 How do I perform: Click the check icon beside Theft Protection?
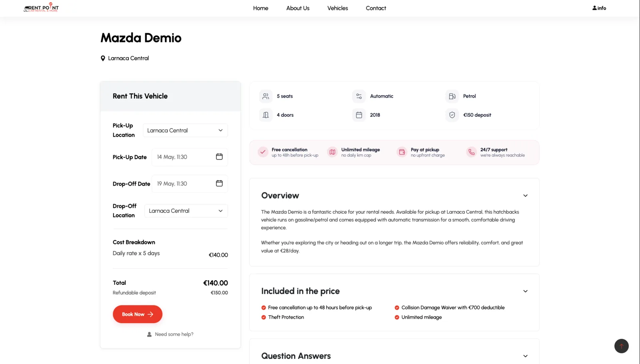264,317
